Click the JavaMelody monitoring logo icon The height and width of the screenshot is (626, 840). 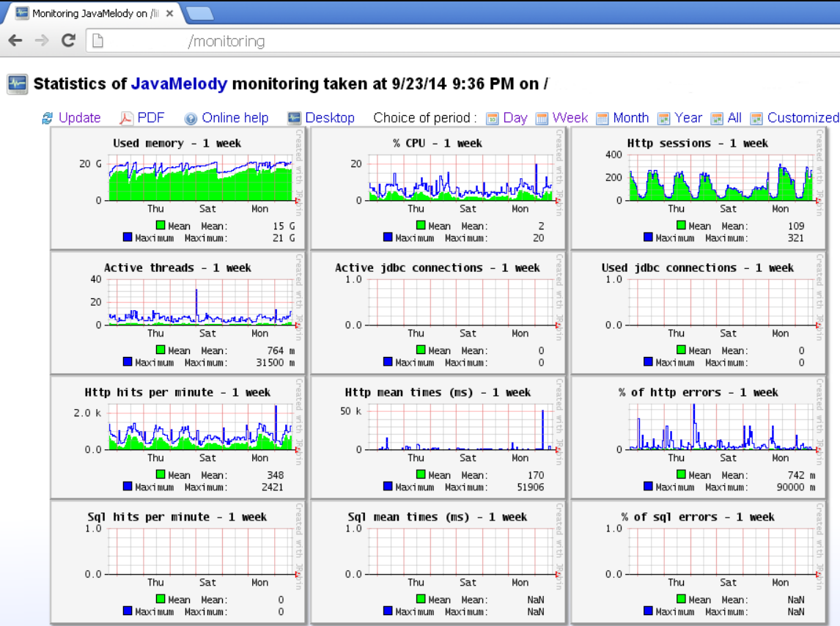click(17, 84)
